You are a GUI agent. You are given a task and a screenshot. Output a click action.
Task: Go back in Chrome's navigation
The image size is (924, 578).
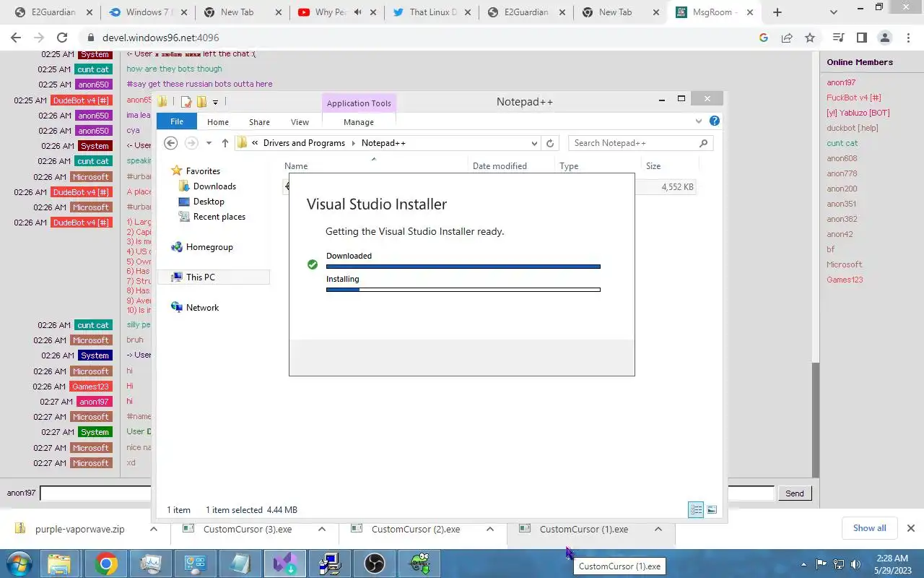pos(16,38)
